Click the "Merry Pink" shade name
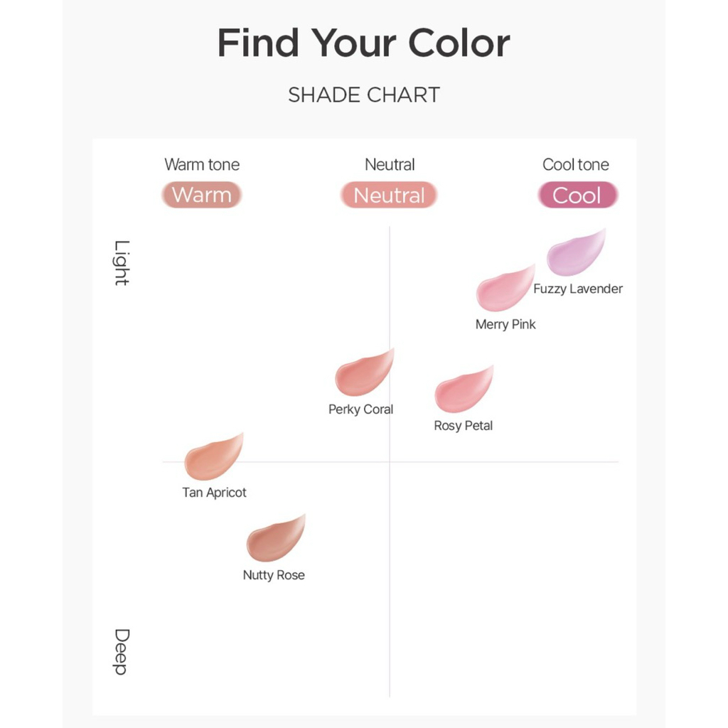728x728 pixels. (505, 324)
